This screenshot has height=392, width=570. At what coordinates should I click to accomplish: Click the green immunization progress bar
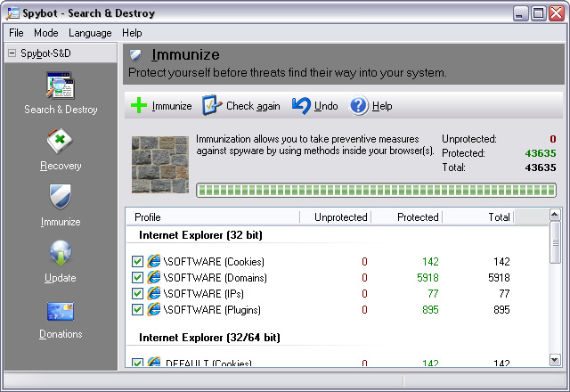click(376, 190)
